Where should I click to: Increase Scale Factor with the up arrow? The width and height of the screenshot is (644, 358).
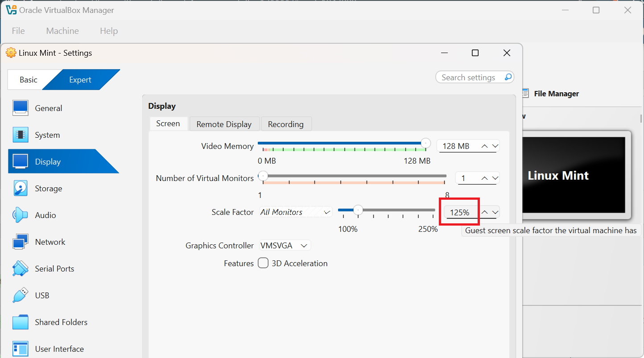(x=484, y=212)
